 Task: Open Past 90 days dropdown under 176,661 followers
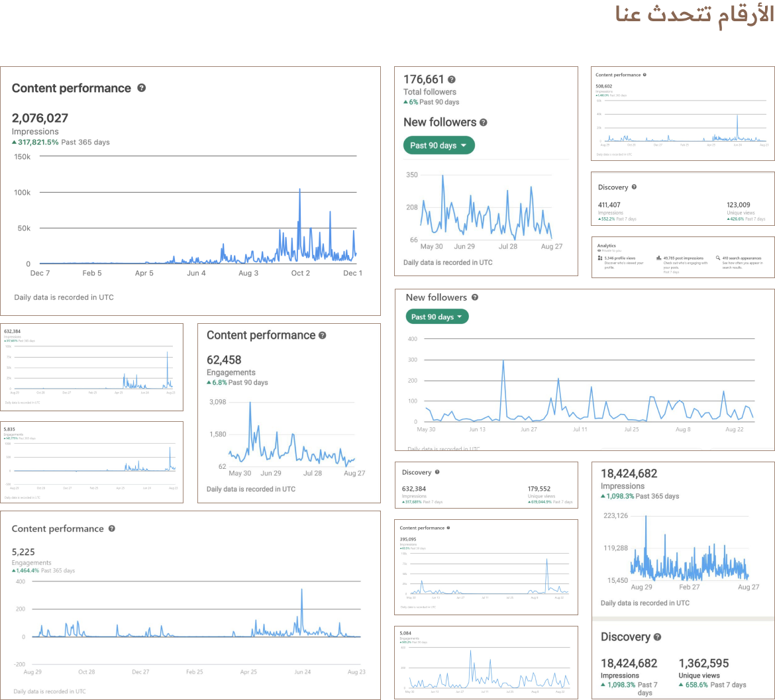click(x=439, y=146)
